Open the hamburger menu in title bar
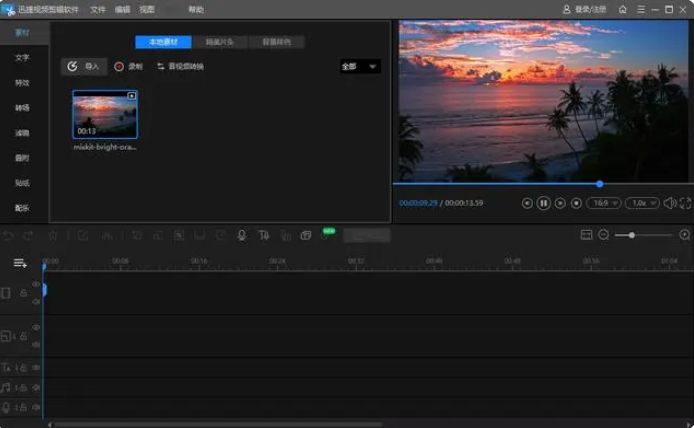This screenshot has width=694, height=428. pyautogui.click(x=640, y=9)
